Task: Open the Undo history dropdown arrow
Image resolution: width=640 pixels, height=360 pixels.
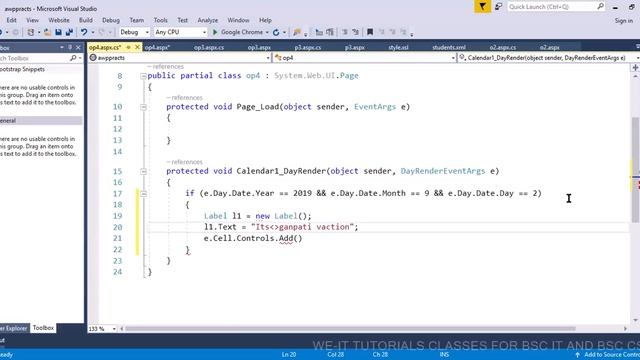Action: click(93, 32)
